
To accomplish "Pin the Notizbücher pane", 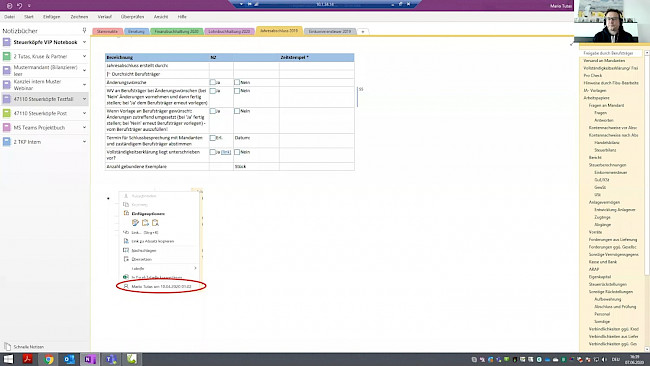I will pos(85,31).
